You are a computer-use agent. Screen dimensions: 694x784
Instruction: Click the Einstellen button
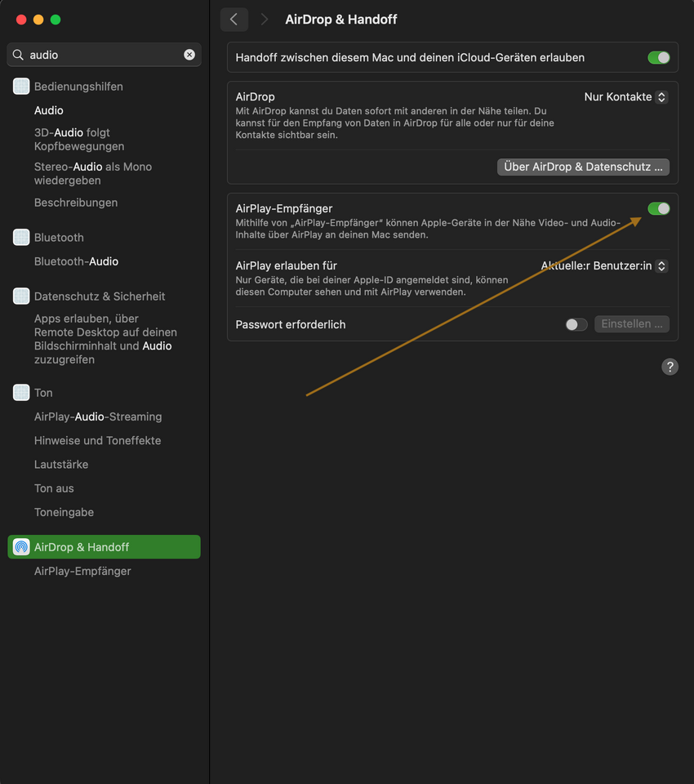[632, 324]
